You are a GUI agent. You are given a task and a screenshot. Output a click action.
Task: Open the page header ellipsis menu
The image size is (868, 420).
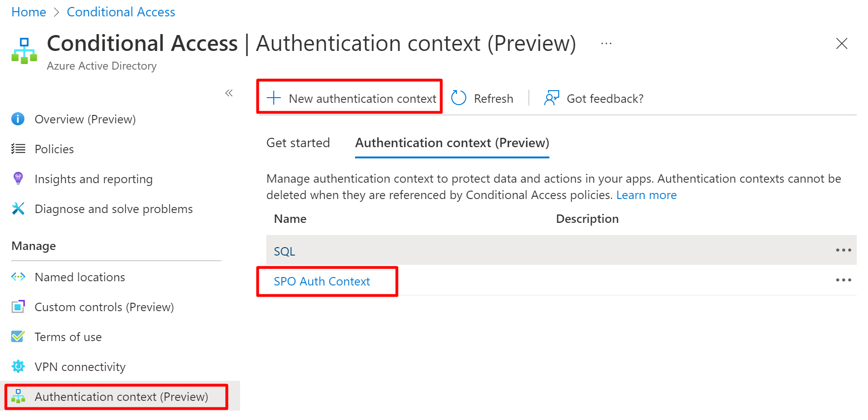pos(606,44)
